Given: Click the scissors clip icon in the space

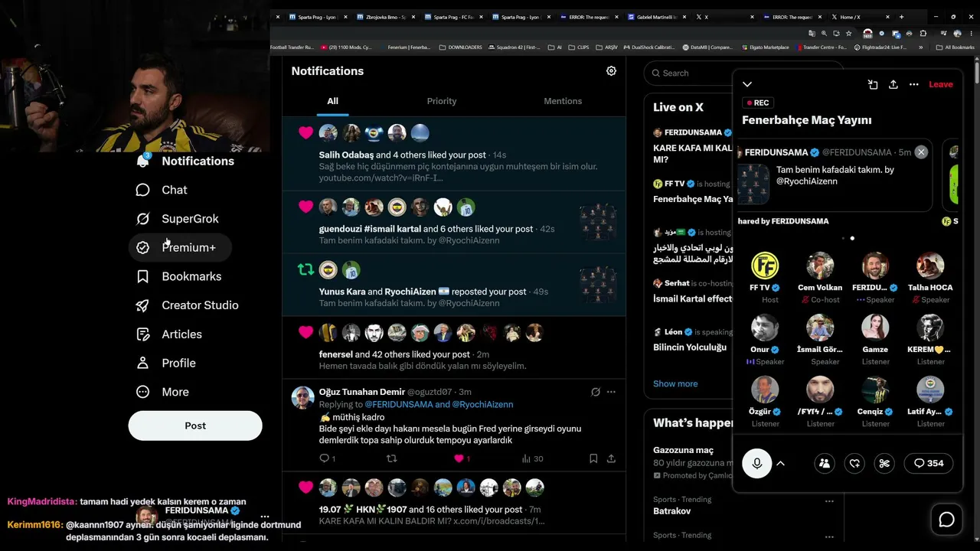Looking at the screenshot, I should (x=884, y=463).
